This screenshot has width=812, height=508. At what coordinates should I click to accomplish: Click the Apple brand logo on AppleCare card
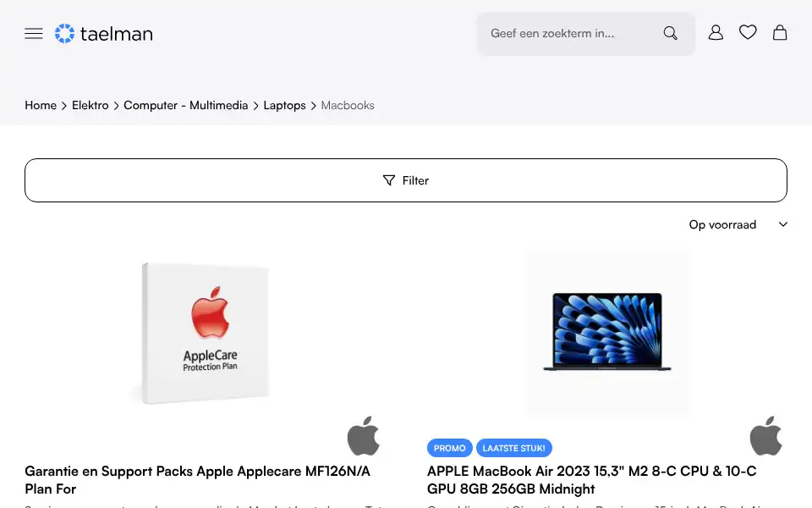364,435
